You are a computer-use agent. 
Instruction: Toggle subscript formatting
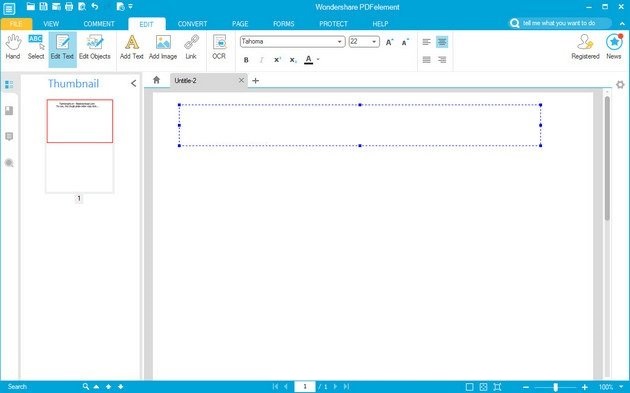293,60
